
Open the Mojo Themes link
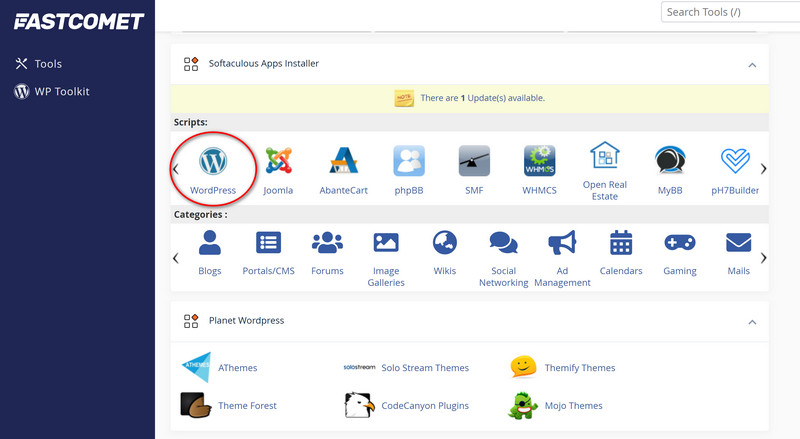[573, 406]
